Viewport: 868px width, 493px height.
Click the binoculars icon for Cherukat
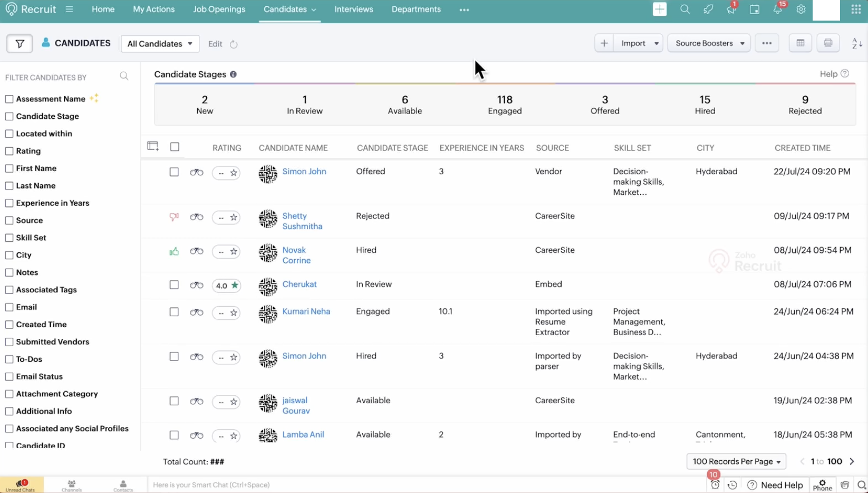point(197,286)
